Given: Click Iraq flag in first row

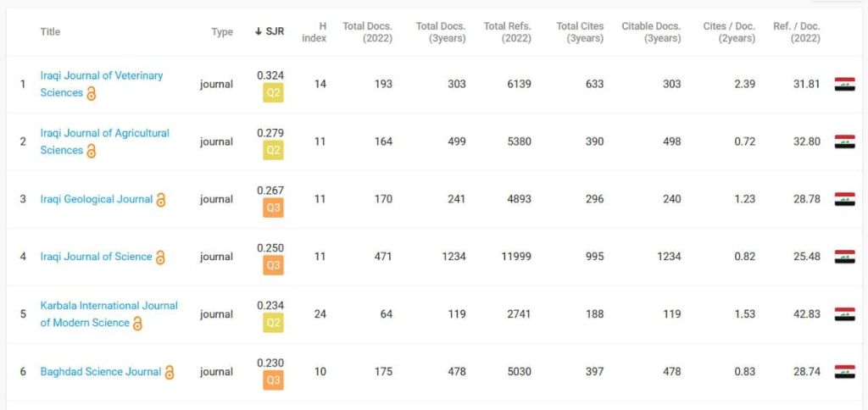Looking at the screenshot, I should [x=844, y=84].
